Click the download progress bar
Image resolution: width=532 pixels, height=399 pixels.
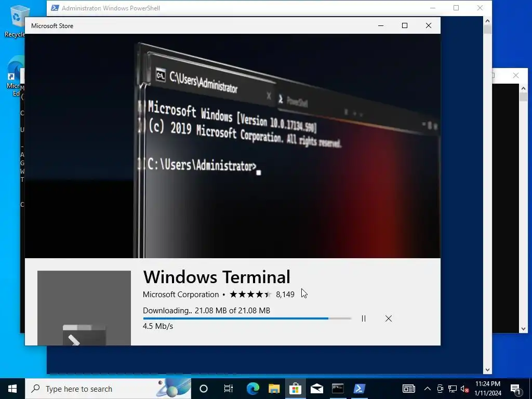pos(247,318)
